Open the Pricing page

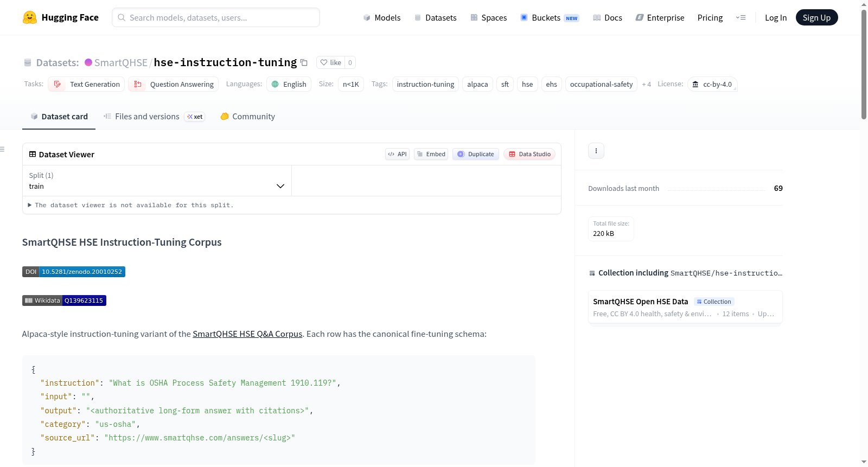[710, 17]
